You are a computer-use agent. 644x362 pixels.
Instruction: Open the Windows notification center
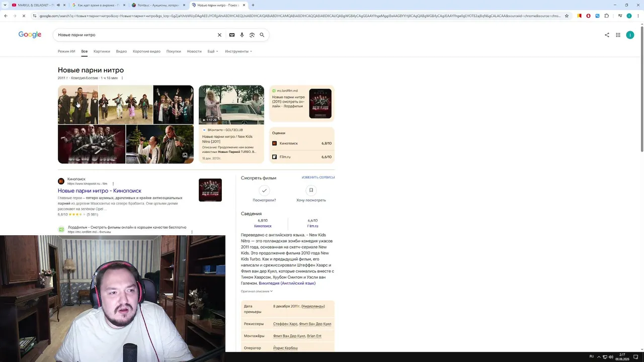(636, 357)
